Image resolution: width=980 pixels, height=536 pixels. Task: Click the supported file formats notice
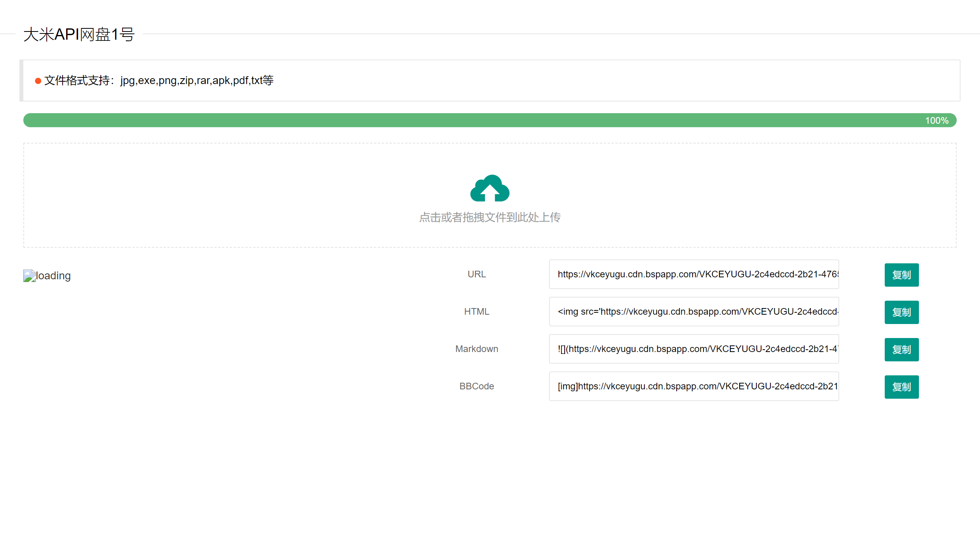159,81
